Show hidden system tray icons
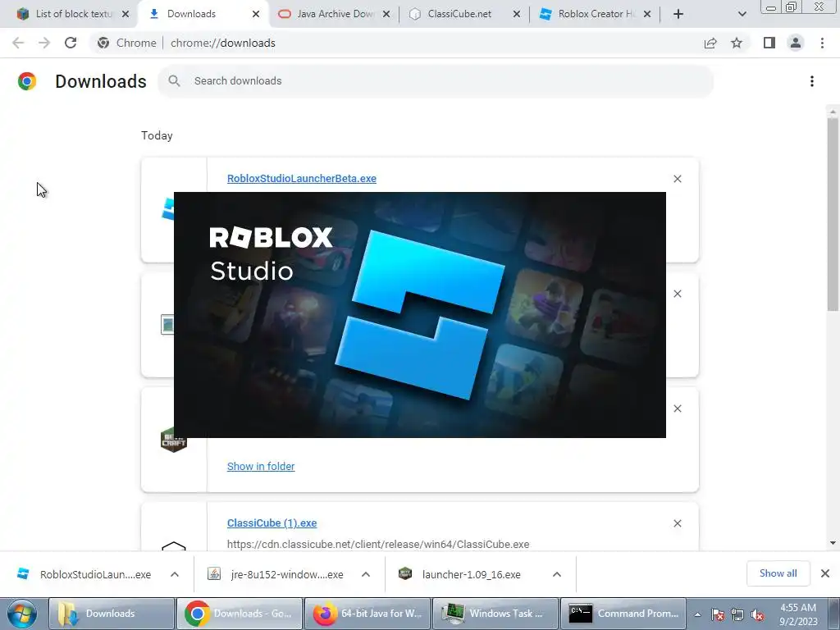Screen dimensions: 840x630 click(697, 614)
